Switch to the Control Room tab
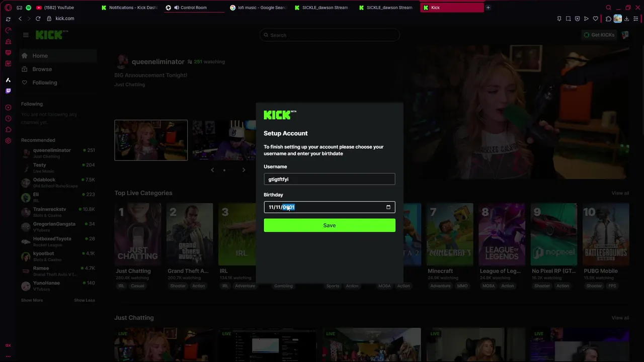 click(194, 8)
